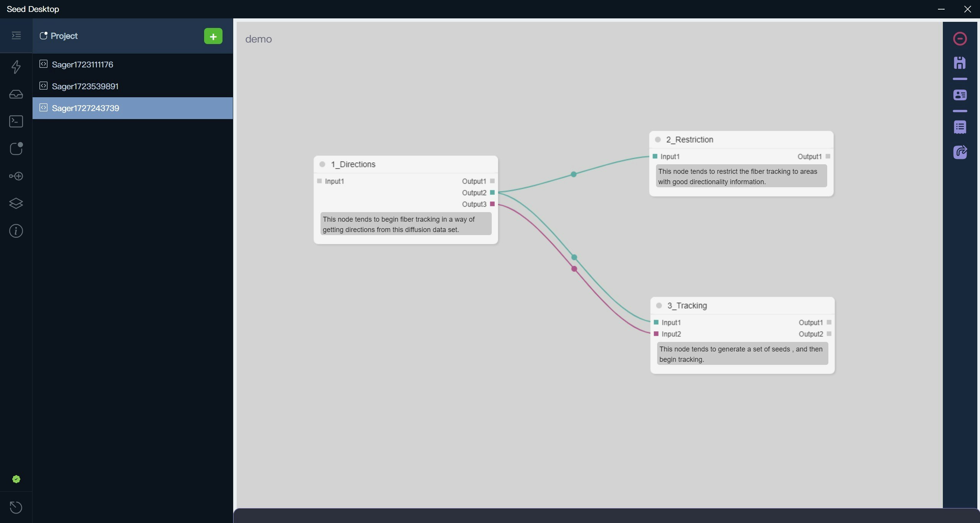Click the list document icon in right toolbar
980x523 pixels.
(x=959, y=127)
